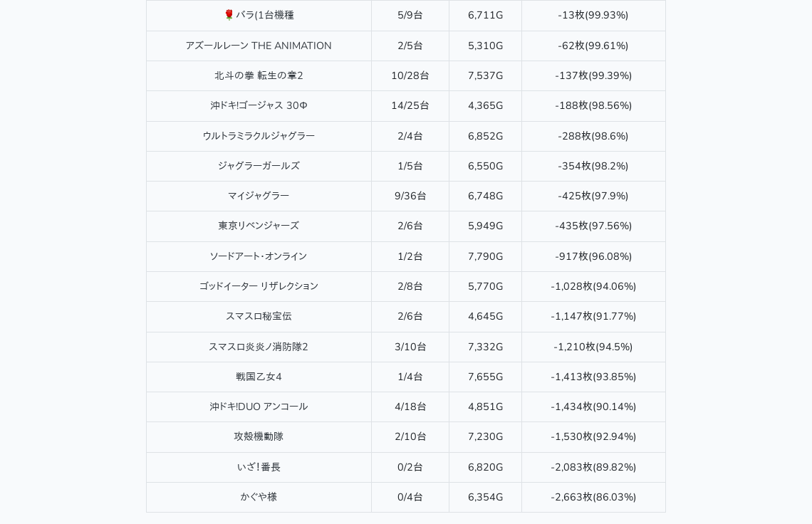The image size is (812, 524).
Task: Select the 沖ドキ!ゴージャス 30Φ cell
Action: 259,105
